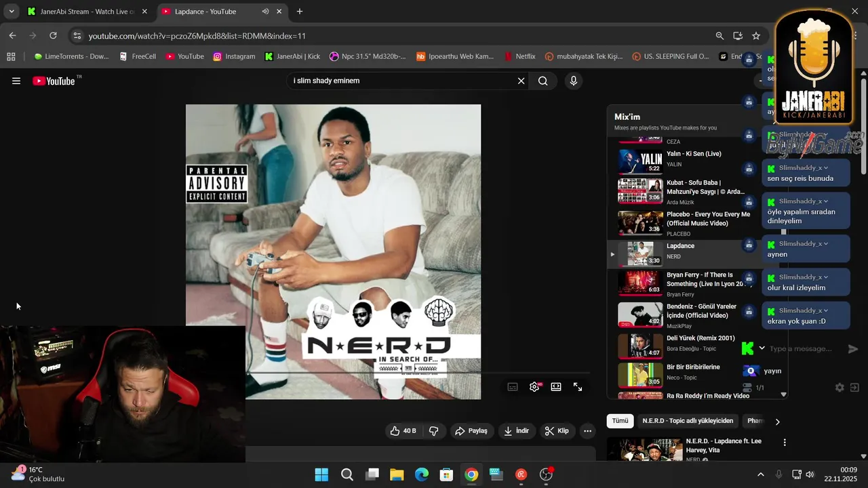The image size is (868, 488).
Task: Dislike the Lapdance video
Action: pyautogui.click(x=434, y=431)
